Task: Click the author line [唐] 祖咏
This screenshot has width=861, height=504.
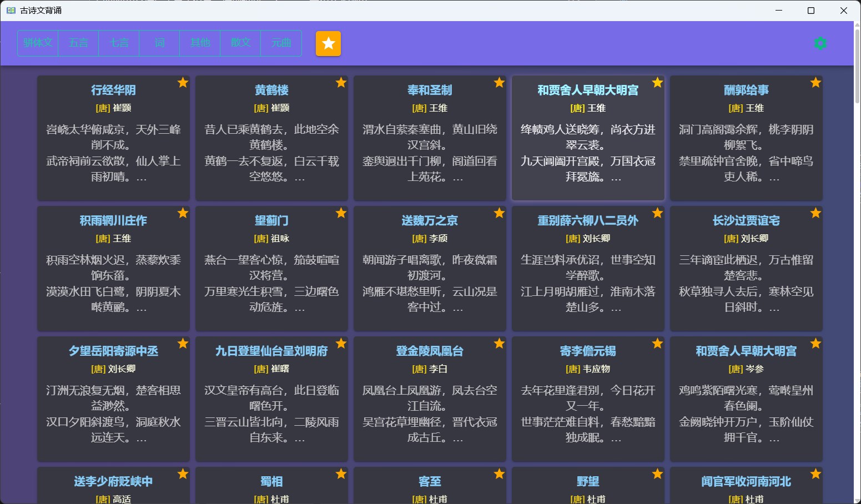Action: pos(271,239)
